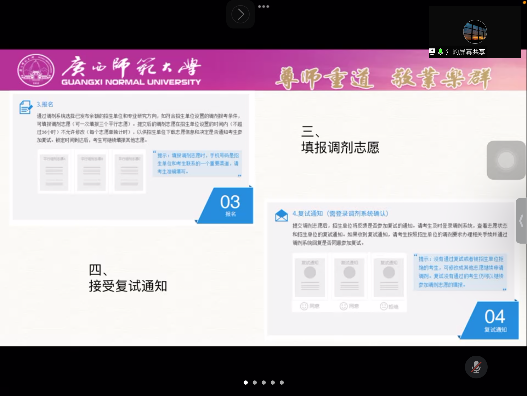Expand the side panel arrow handle
Viewport: 527px width, 396px height.
521,221
